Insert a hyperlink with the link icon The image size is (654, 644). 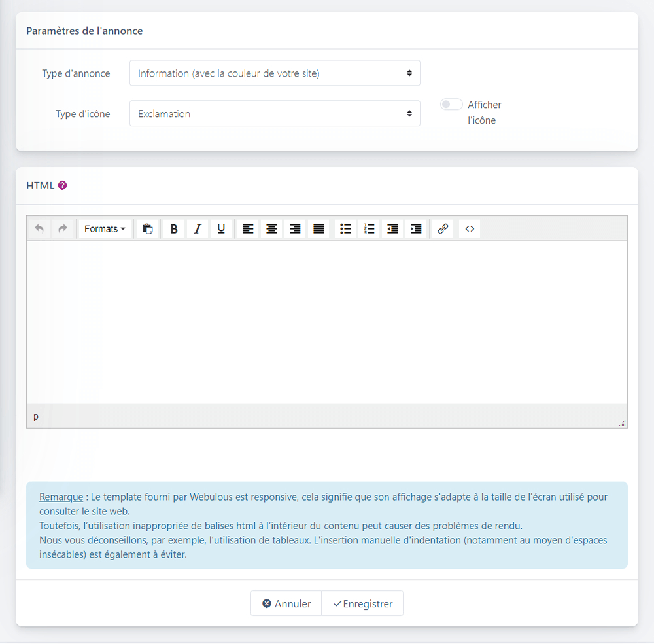pyautogui.click(x=443, y=229)
